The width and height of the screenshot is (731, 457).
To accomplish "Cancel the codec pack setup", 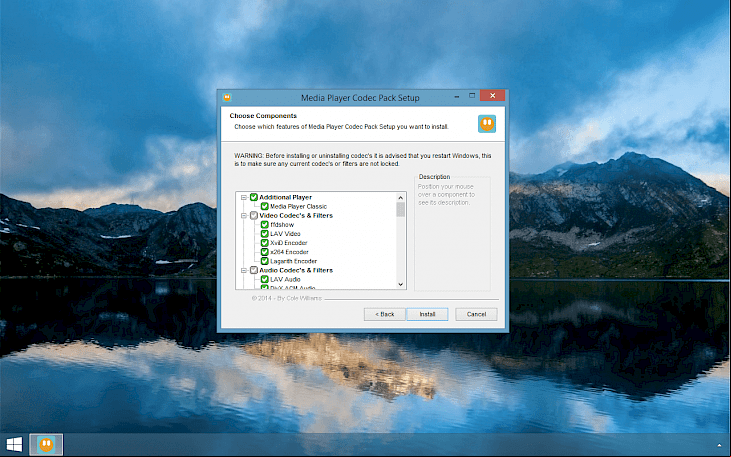I will (x=476, y=314).
